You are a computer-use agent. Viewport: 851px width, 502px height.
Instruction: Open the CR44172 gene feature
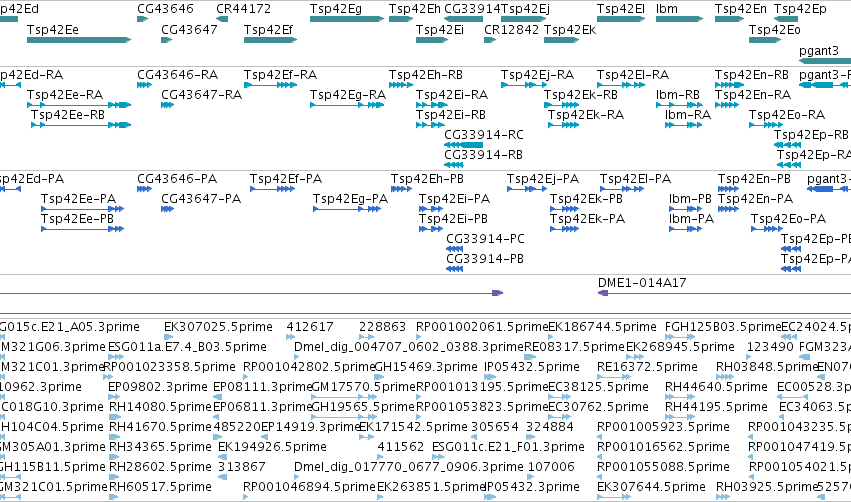tap(221, 19)
